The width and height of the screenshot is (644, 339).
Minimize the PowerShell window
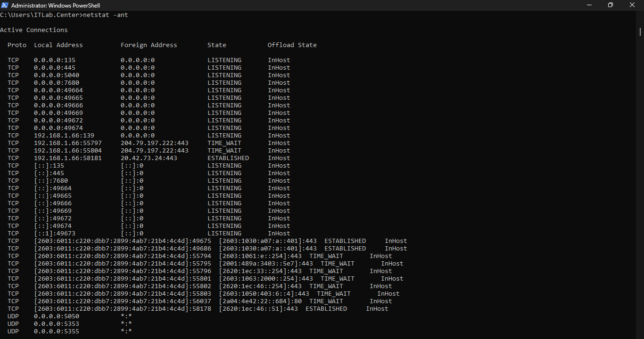coord(589,5)
